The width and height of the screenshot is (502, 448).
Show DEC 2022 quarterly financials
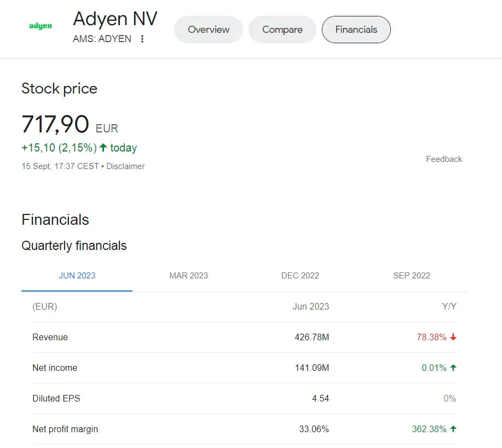(x=300, y=276)
